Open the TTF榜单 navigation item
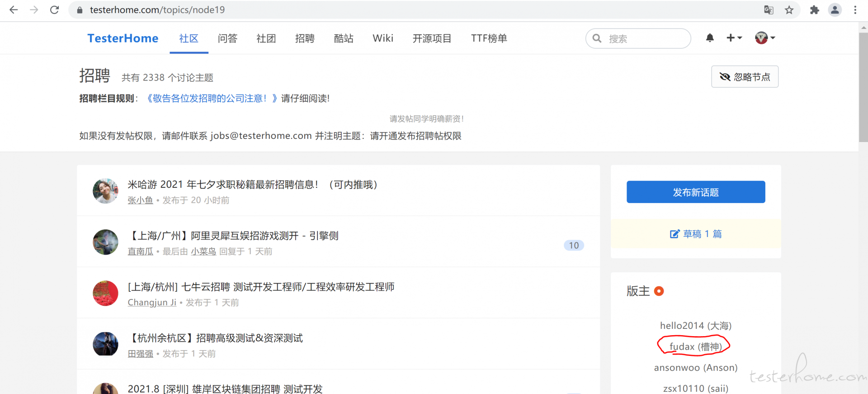This screenshot has height=394, width=868. 489,38
